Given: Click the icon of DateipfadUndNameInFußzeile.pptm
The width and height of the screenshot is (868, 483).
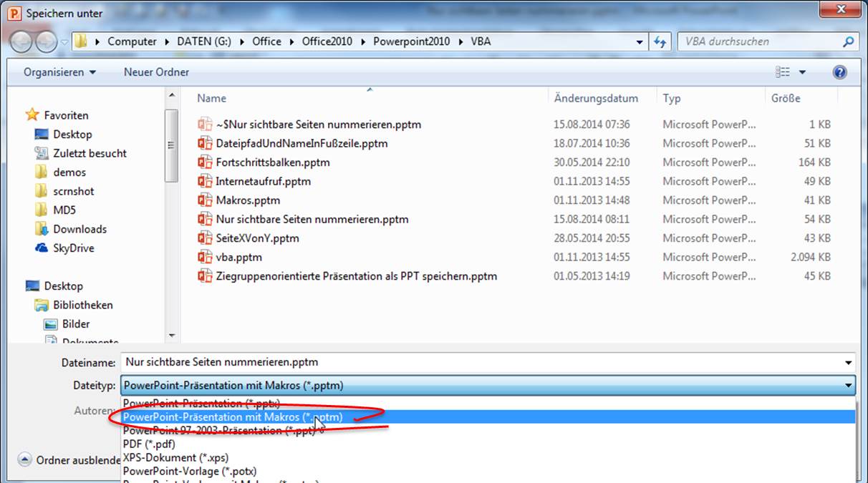Looking at the screenshot, I should click(205, 143).
